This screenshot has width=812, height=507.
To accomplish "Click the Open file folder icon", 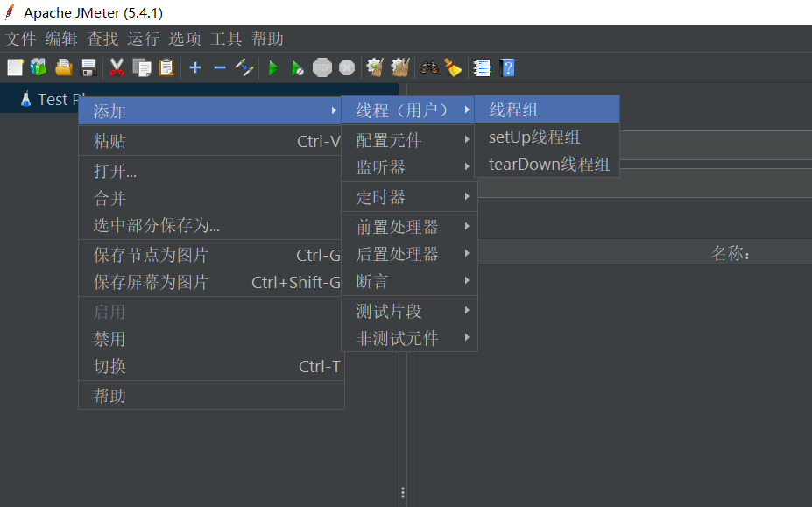I will pyautogui.click(x=64, y=67).
